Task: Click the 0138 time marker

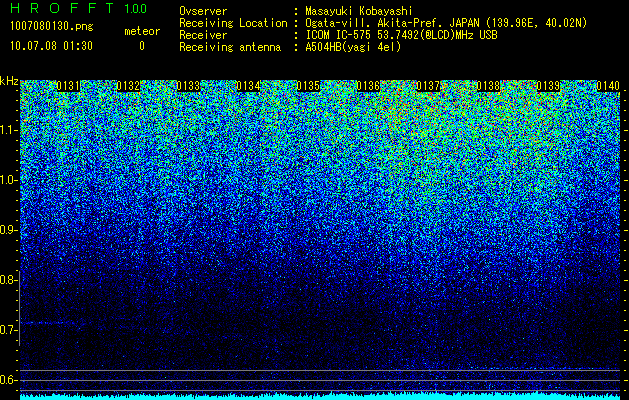Action: [488, 86]
